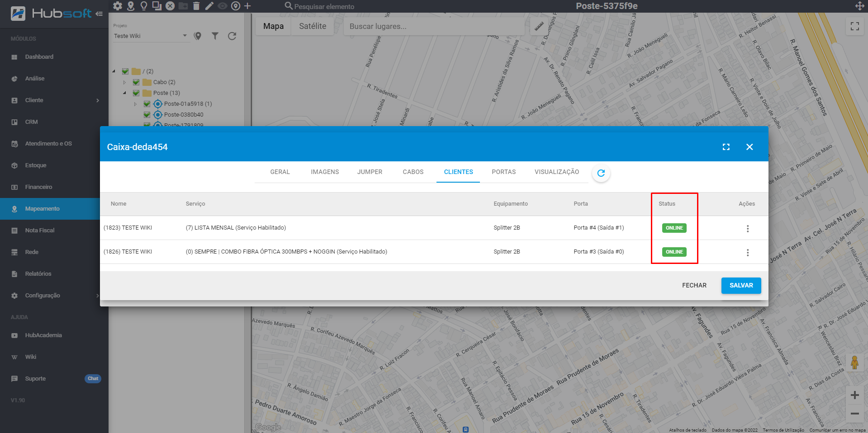Click the filter funnel icon
The width and height of the screenshot is (868, 433).
click(x=215, y=36)
